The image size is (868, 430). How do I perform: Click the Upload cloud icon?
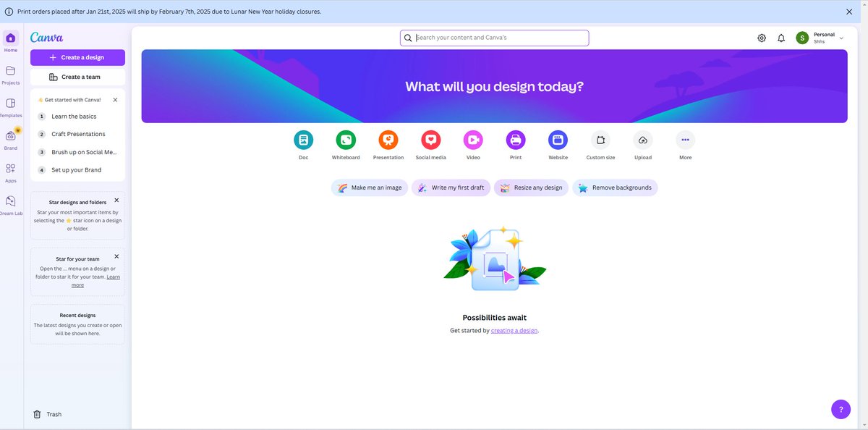(x=643, y=140)
